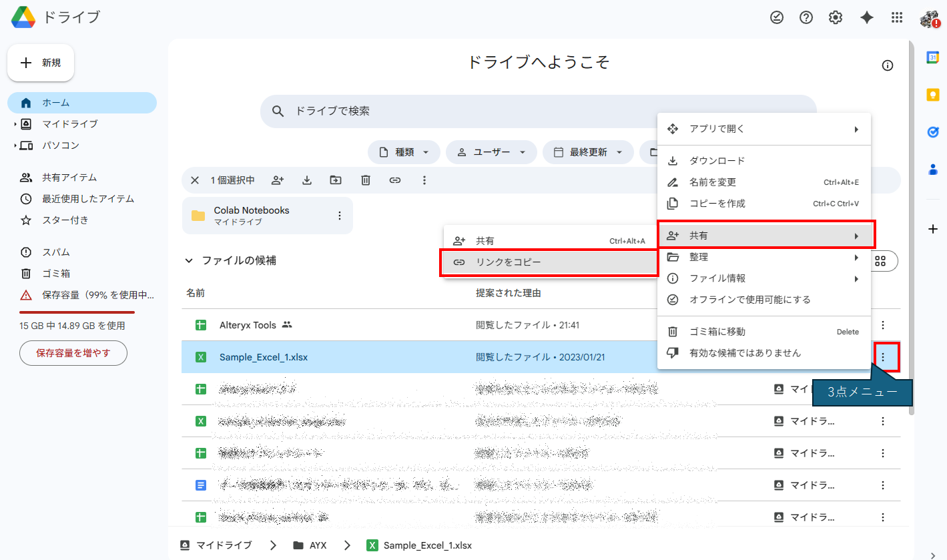This screenshot has height=560, width=947.
Task: Open the Google apps grid launcher
Action: point(897,18)
